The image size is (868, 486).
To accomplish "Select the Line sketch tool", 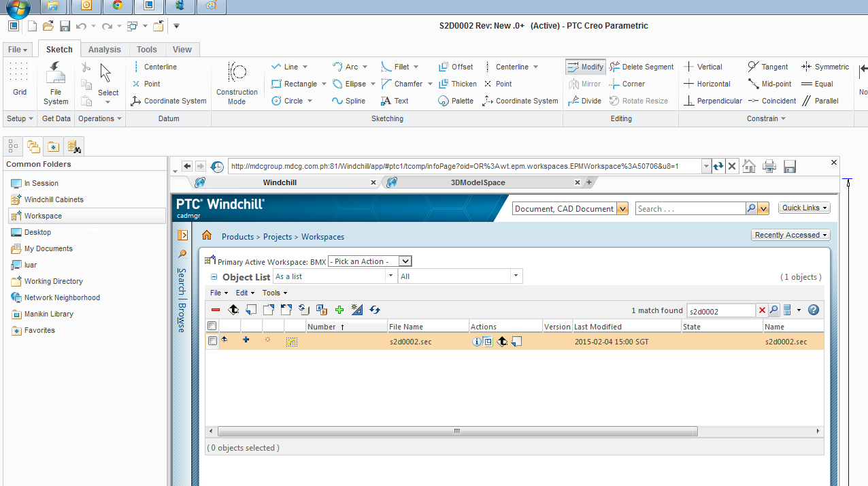I will point(284,67).
